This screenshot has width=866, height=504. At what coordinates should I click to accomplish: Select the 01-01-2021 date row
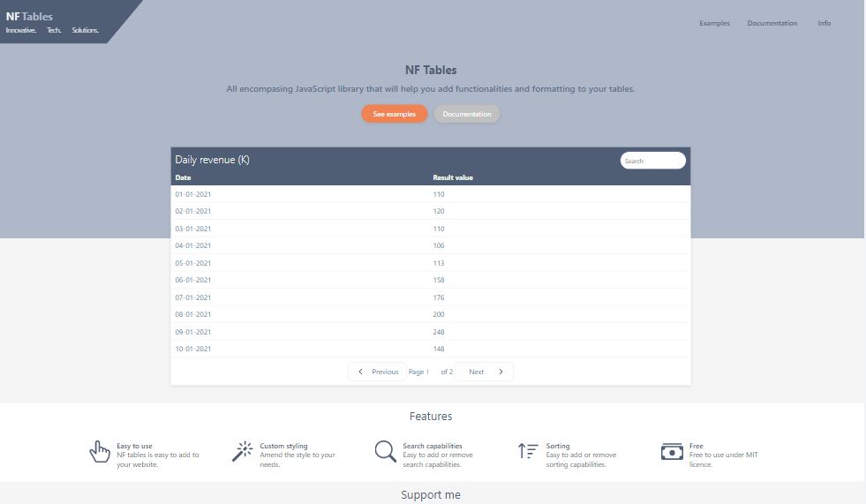click(x=193, y=194)
